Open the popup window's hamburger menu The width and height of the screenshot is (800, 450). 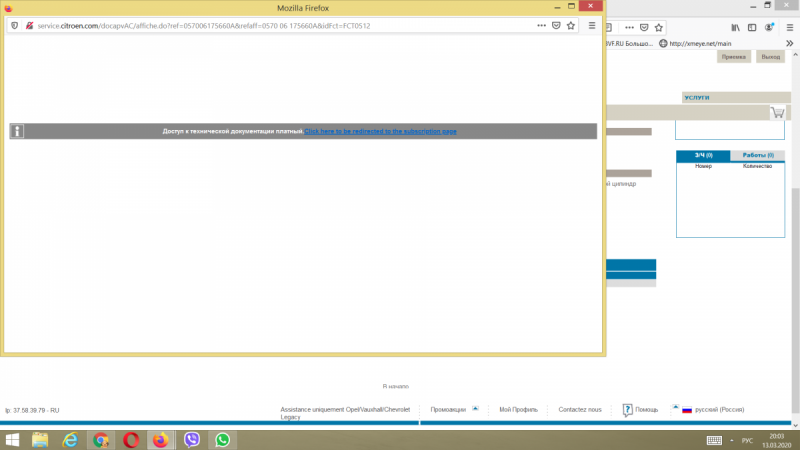(x=592, y=25)
